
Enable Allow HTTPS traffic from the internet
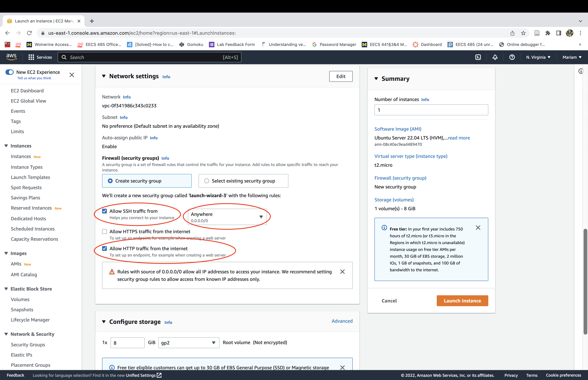105,232
